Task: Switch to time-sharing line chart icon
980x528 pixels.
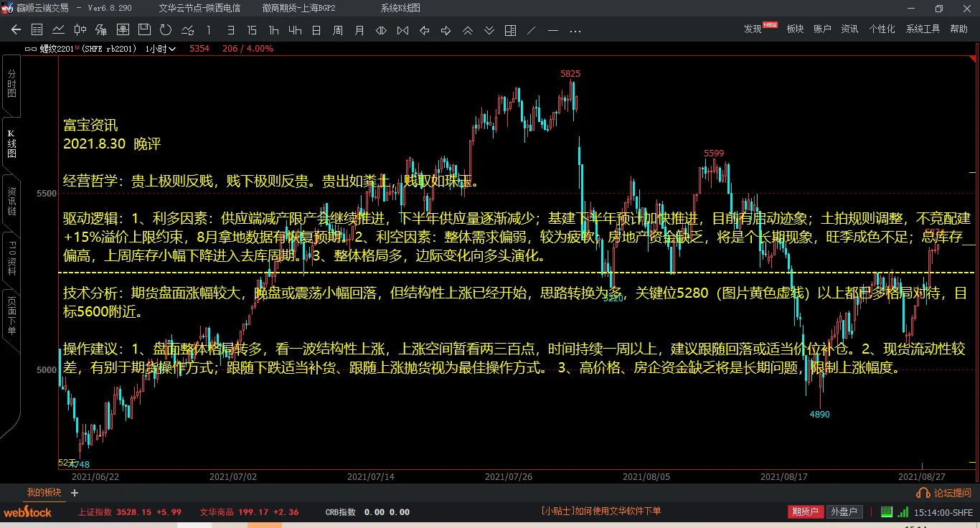Action: tap(59, 30)
